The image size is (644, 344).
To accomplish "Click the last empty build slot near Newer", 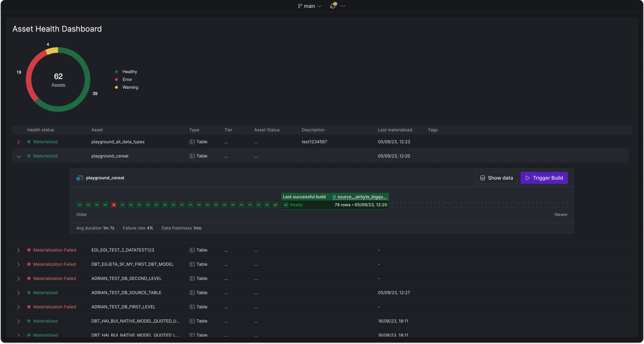I will coord(565,205).
